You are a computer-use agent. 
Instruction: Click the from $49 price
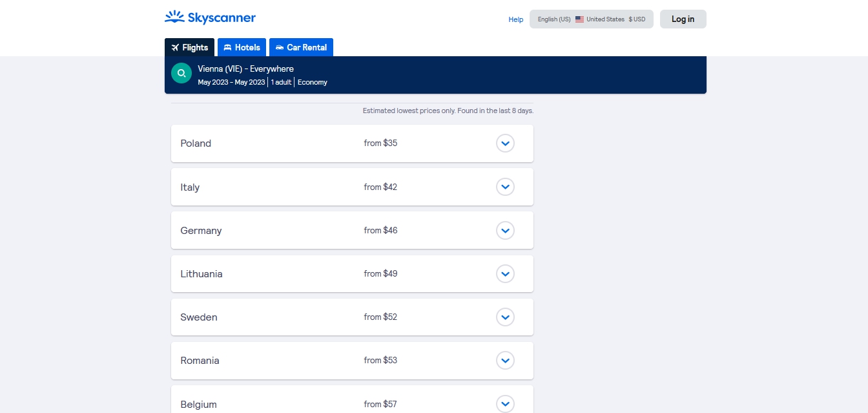coord(380,273)
